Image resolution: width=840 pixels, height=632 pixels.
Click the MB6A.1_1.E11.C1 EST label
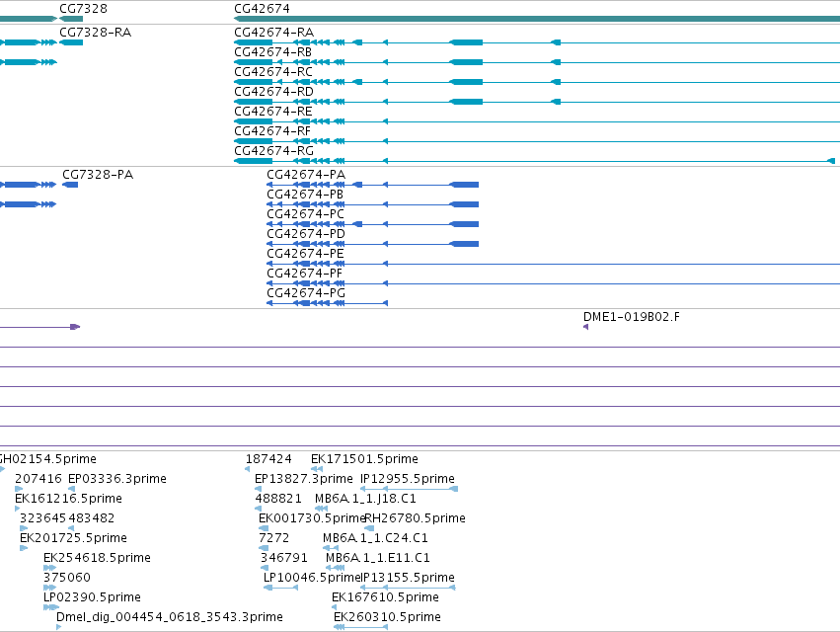(x=378, y=558)
